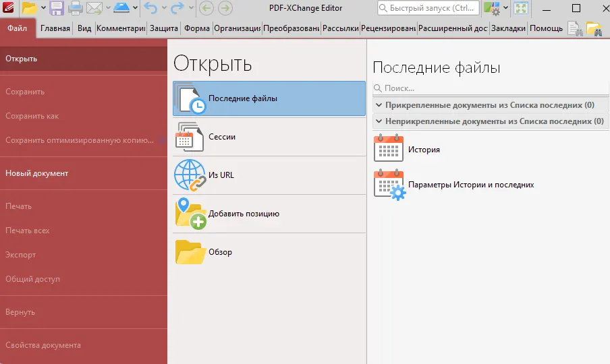
Task: Select Сессии in the Open list
Action: 269,137
